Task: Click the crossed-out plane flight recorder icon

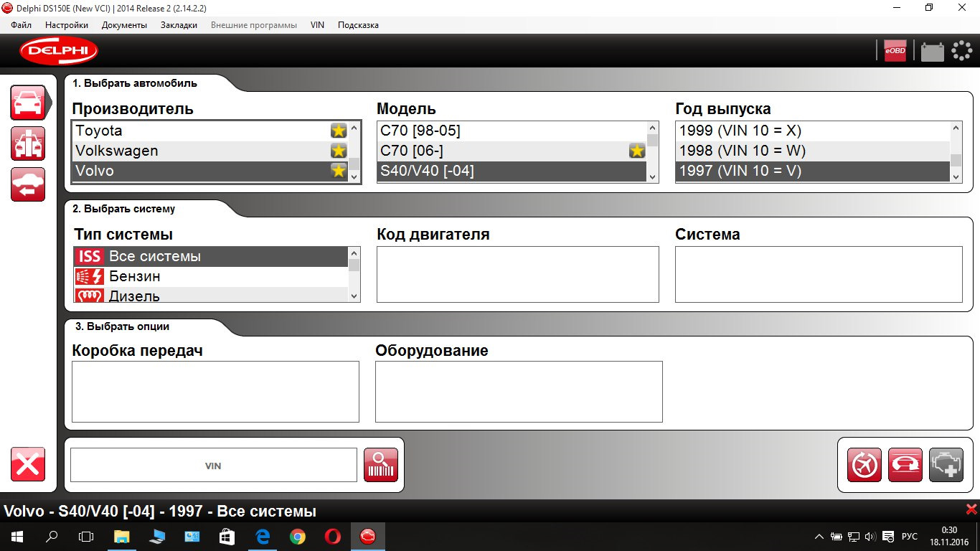Action: (864, 465)
